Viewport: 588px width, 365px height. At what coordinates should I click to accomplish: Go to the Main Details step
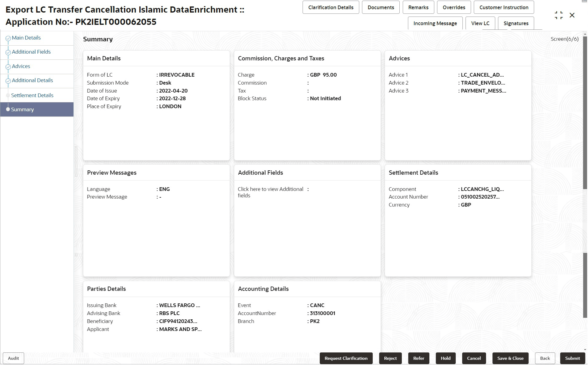coord(26,38)
